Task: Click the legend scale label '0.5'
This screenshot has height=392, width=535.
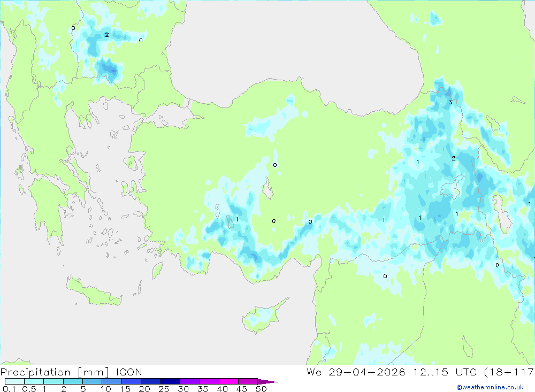Action: click(29, 389)
